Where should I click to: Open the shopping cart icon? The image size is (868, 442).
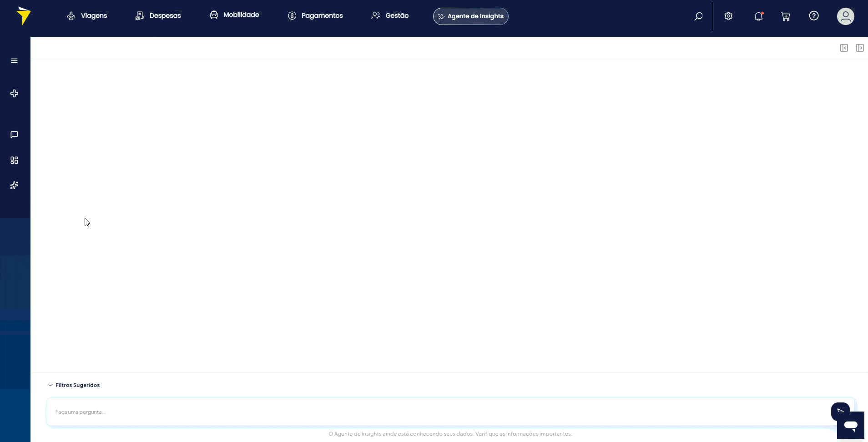pyautogui.click(x=786, y=17)
